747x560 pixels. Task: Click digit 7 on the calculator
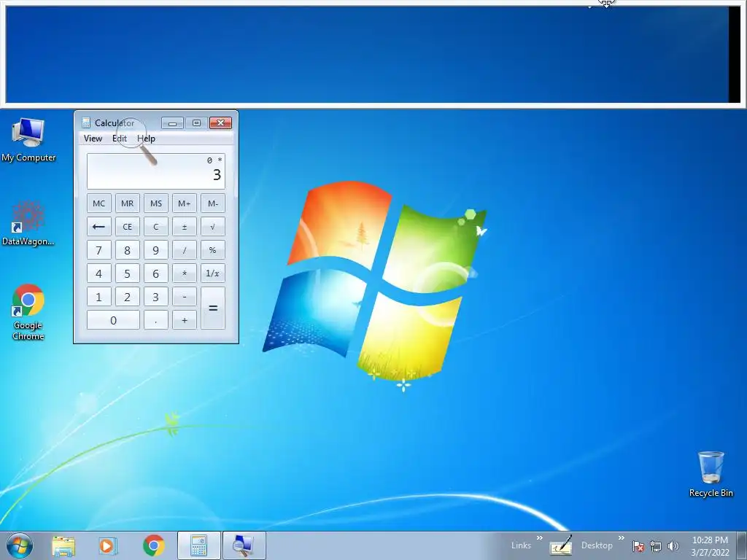coord(99,250)
